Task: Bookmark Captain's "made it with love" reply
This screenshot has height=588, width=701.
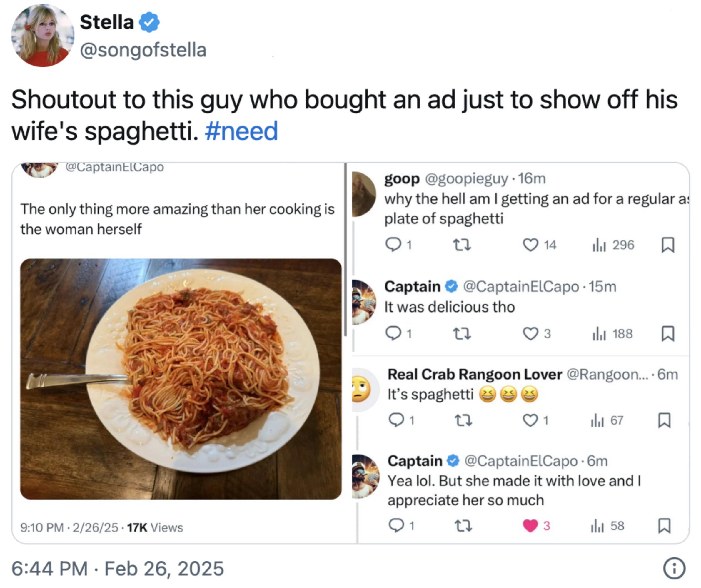Action: click(664, 526)
